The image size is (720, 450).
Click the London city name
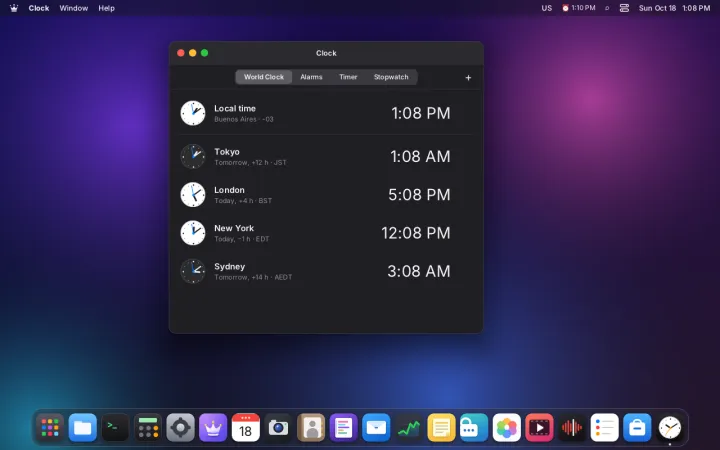pyautogui.click(x=229, y=190)
